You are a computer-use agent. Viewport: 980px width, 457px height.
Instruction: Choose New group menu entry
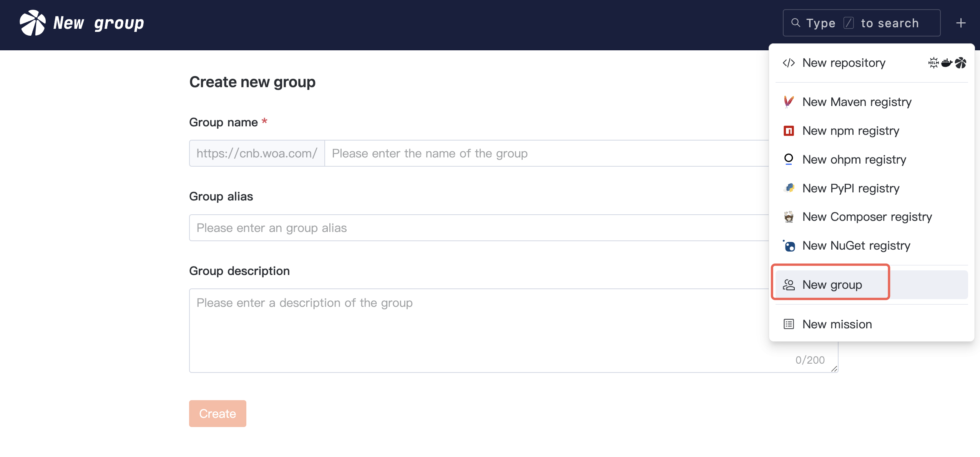832,285
